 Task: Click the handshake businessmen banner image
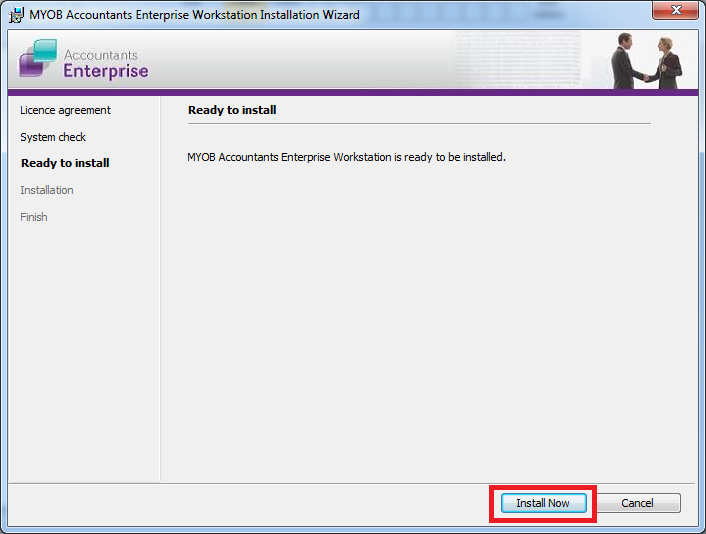pyautogui.click(x=646, y=61)
